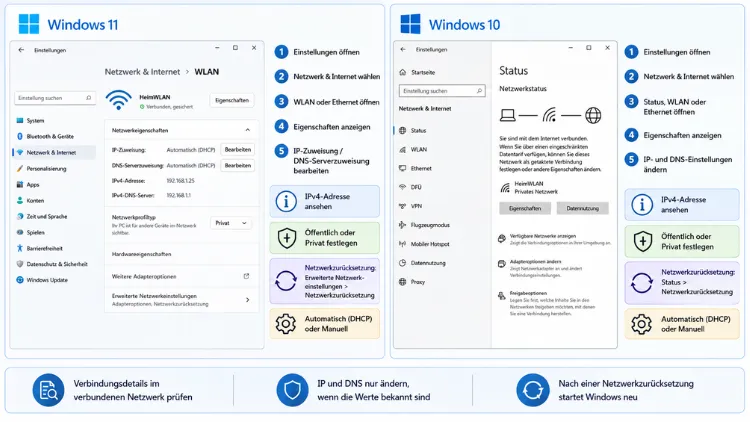Click the Flugzeugmodus airplane icon

(x=402, y=225)
